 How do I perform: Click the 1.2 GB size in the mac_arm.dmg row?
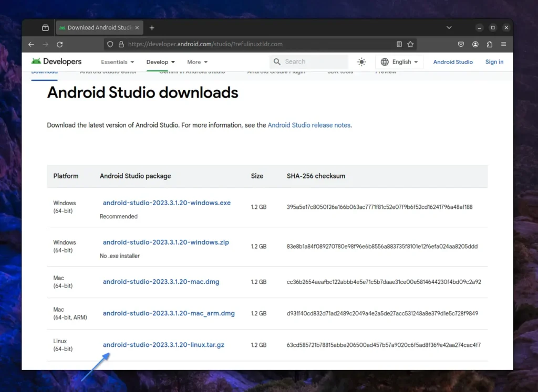pyautogui.click(x=258, y=313)
